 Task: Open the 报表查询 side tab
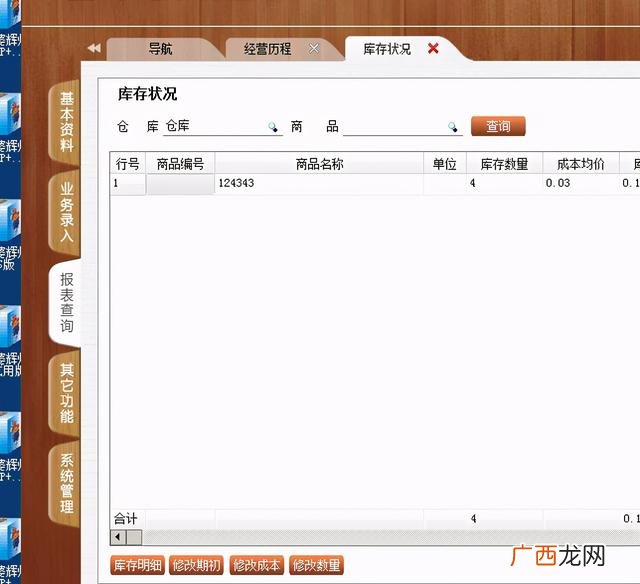coord(66,303)
